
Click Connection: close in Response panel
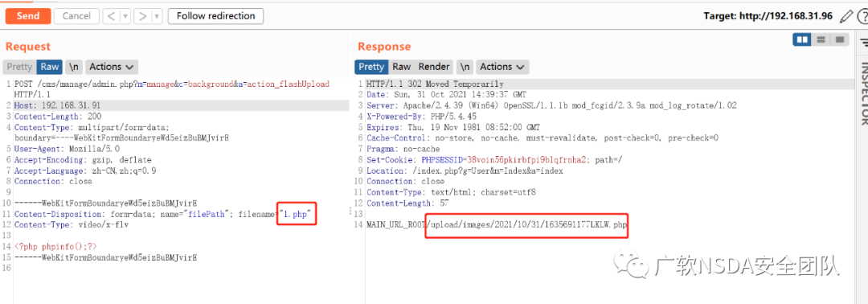405,181
